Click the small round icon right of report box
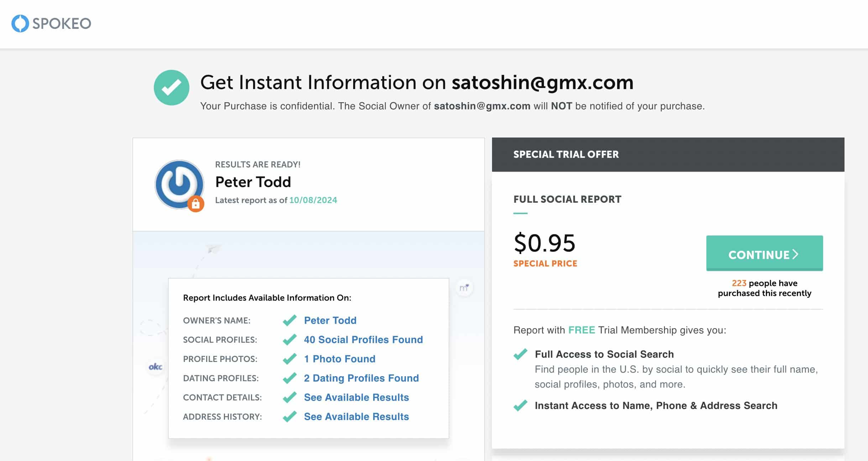The width and height of the screenshot is (868, 461). pyautogui.click(x=464, y=288)
